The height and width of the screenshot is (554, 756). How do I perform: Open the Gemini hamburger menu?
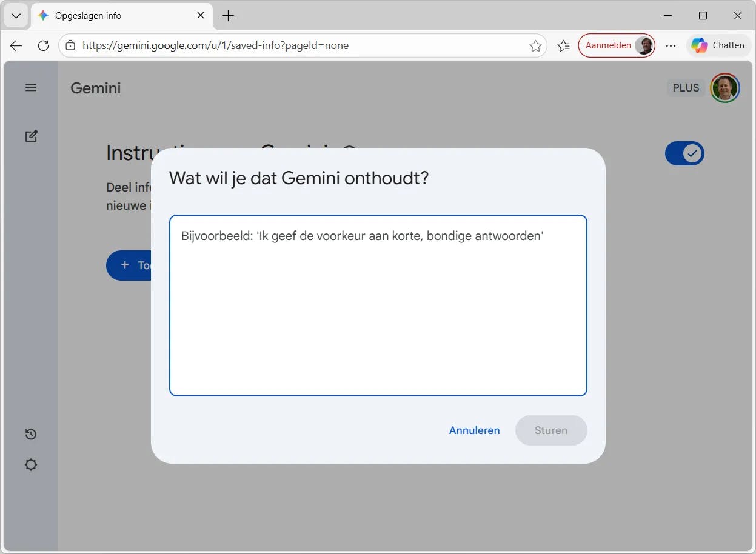click(31, 88)
